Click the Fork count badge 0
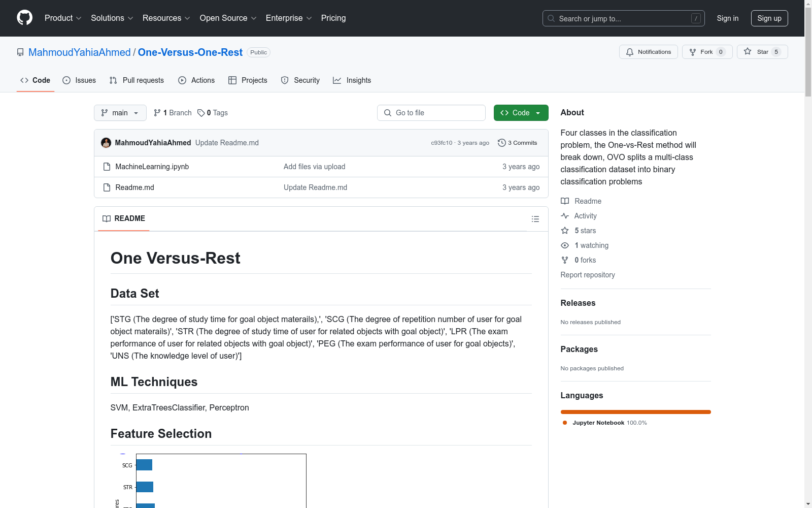The height and width of the screenshot is (508, 812). (721, 52)
